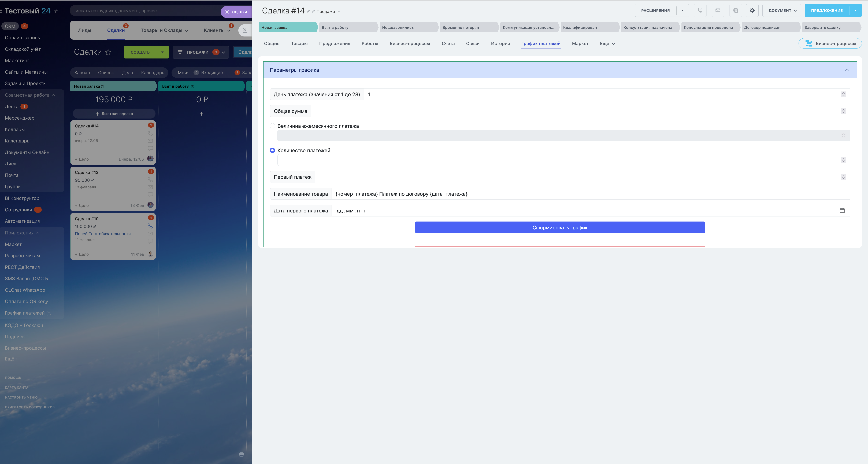
Task: Collapse the Параметры графика section
Action: (x=846, y=70)
